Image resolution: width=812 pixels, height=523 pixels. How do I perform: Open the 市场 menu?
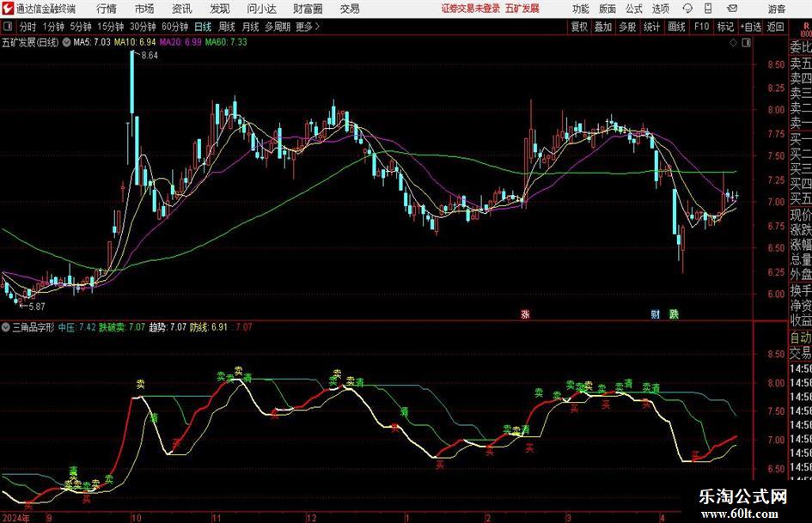(144, 9)
